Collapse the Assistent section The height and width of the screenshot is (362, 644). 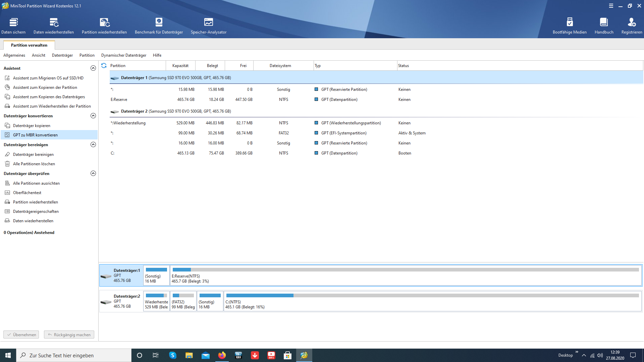pos(93,68)
